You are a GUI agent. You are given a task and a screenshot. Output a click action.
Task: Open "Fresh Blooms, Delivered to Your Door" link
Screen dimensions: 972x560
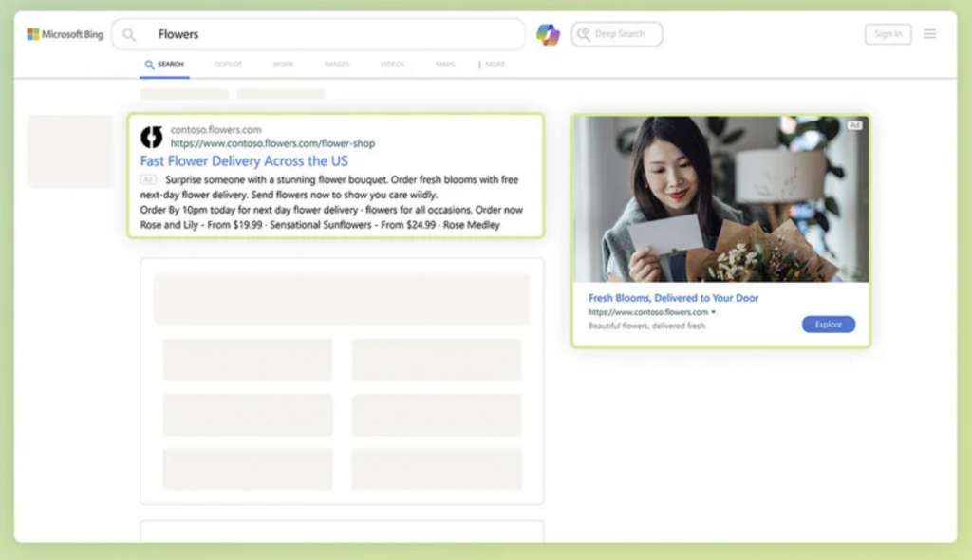tap(673, 298)
